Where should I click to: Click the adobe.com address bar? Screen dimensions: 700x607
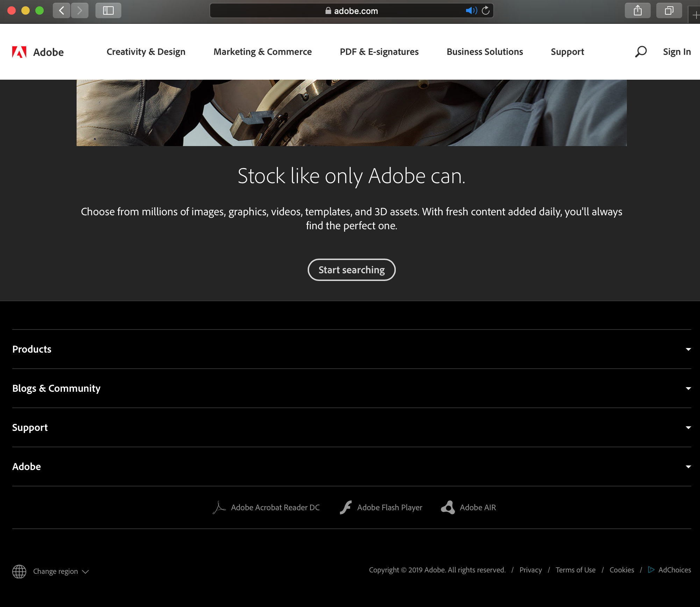[351, 10]
